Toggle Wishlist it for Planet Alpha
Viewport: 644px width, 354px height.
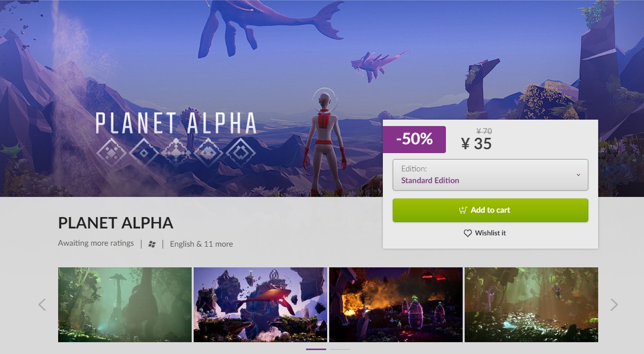[485, 233]
